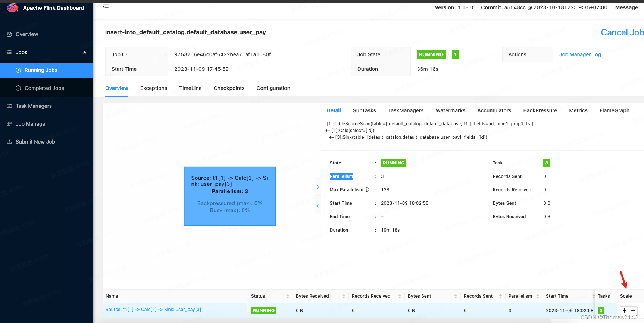644x323 pixels.
Task: Open Source t1 vertex link in table
Action: point(153,310)
